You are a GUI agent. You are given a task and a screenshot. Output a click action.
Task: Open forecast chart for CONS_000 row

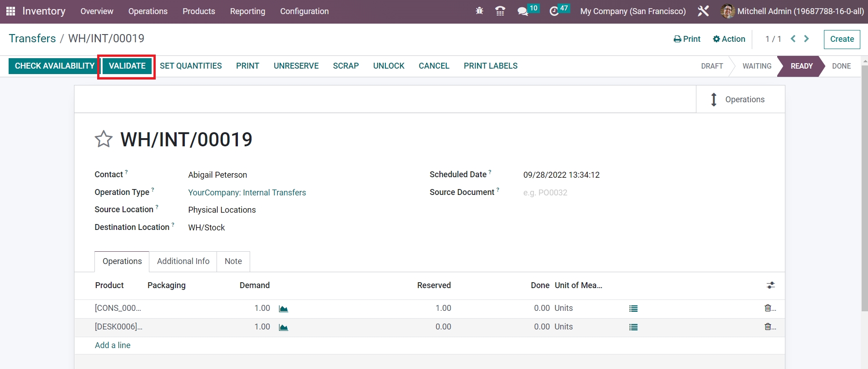pos(284,309)
